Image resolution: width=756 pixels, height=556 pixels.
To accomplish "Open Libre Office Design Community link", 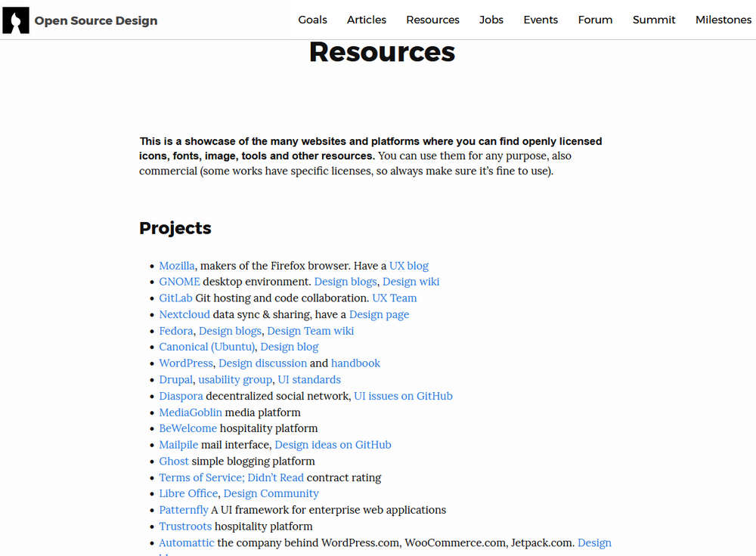I will [271, 493].
